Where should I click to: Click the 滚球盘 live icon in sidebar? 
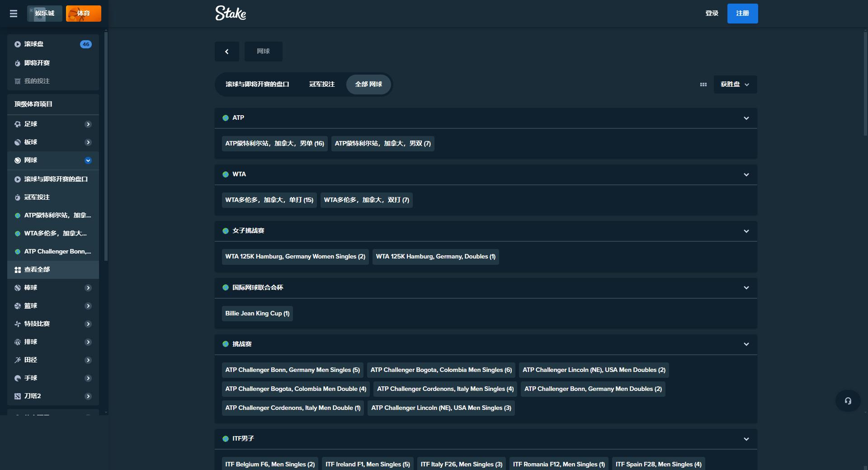click(18, 44)
